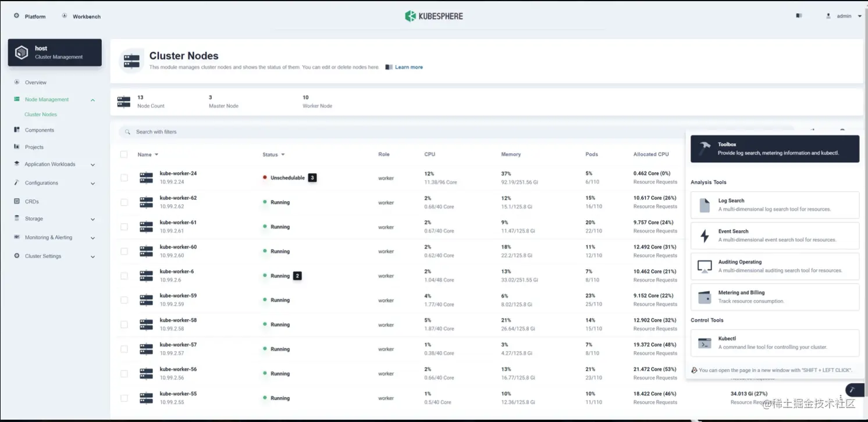Click the 92.19/251.56 Gi memory value
The height and width of the screenshot is (422, 868).
[520, 182]
